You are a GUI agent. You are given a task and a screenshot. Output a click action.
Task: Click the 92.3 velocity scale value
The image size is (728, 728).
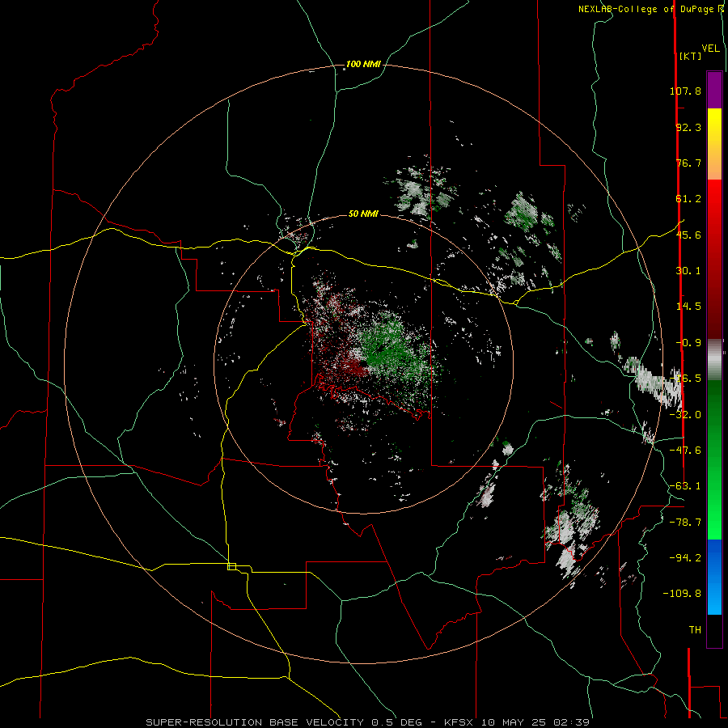click(x=688, y=127)
